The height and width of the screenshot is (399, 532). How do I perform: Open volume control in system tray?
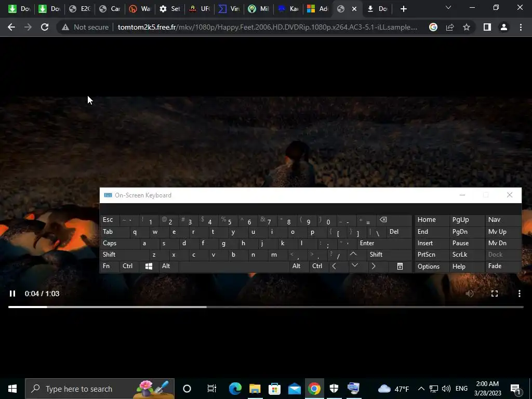[446, 389]
